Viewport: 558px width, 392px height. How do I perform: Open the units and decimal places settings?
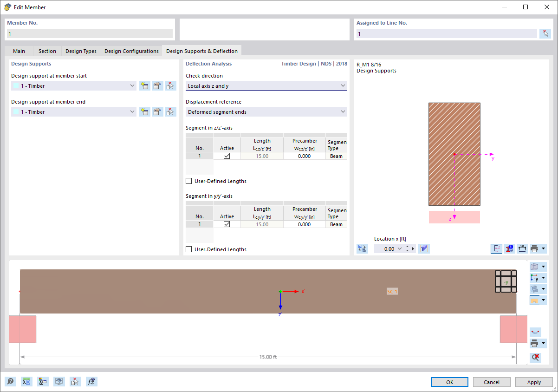26,381
